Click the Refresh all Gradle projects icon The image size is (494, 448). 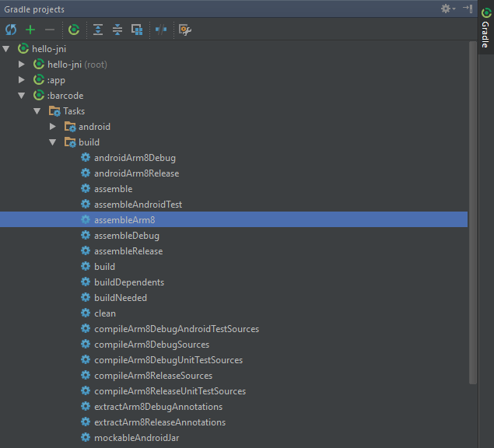click(x=11, y=30)
